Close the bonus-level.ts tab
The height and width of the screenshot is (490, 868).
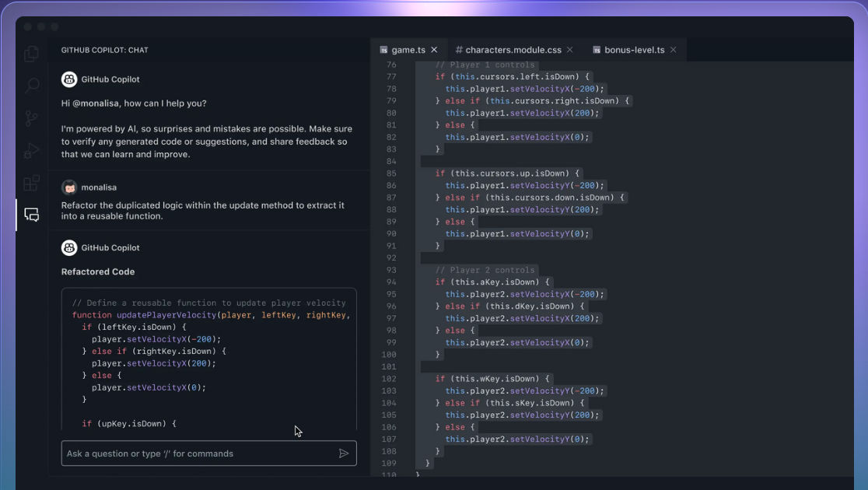point(673,50)
